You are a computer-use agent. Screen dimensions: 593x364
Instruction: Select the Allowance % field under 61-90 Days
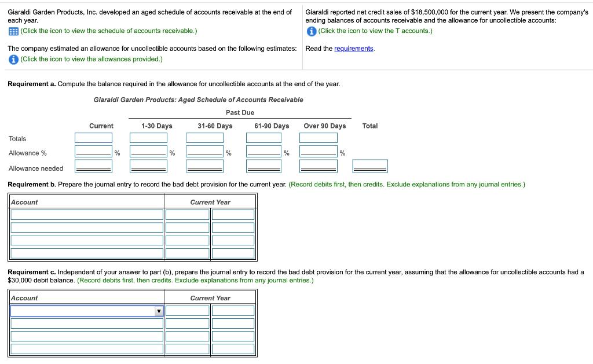coord(263,151)
